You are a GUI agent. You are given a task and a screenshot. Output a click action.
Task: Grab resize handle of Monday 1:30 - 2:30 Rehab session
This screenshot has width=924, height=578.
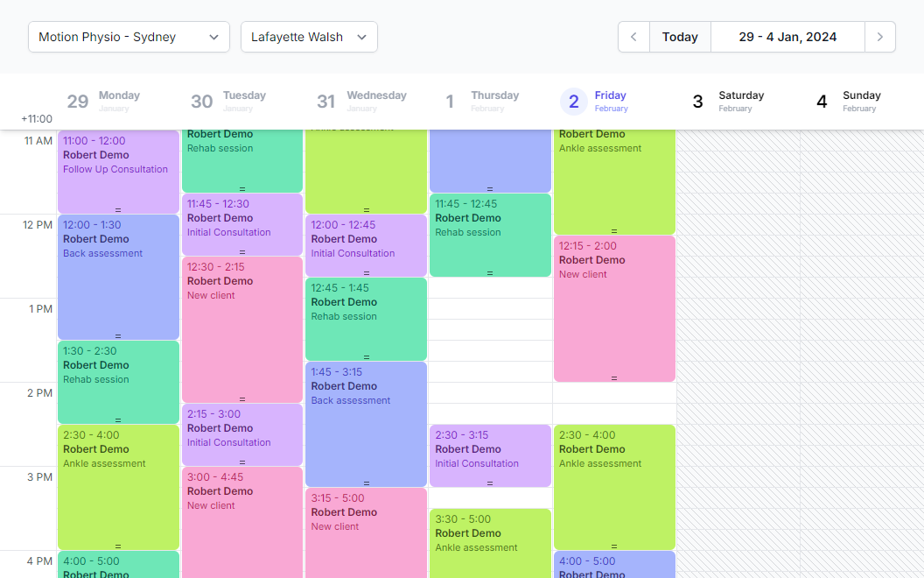tap(118, 420)
